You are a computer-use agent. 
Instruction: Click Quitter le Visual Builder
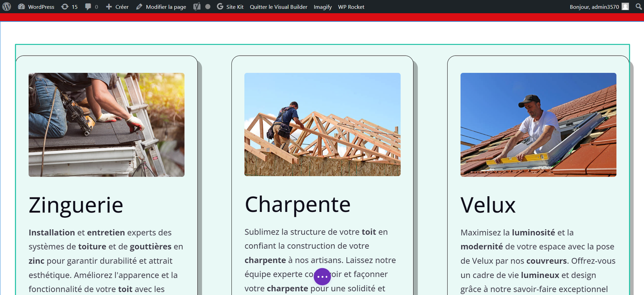click(x=278, y=7)
